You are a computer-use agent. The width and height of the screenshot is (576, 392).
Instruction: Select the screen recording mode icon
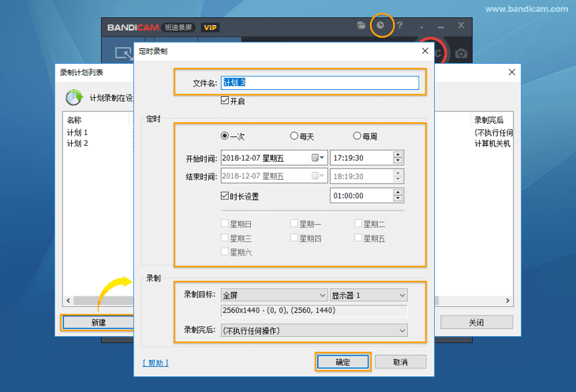pos(124,54)
